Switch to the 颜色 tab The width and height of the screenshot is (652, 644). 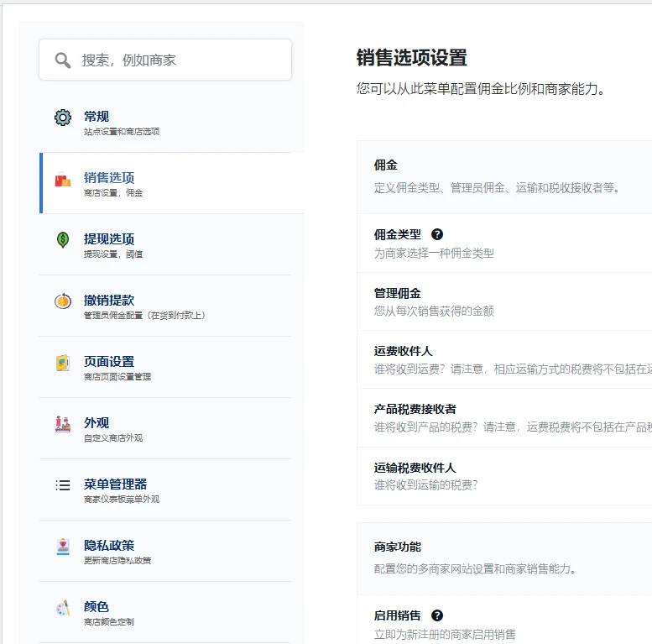(x=165, y=612)
